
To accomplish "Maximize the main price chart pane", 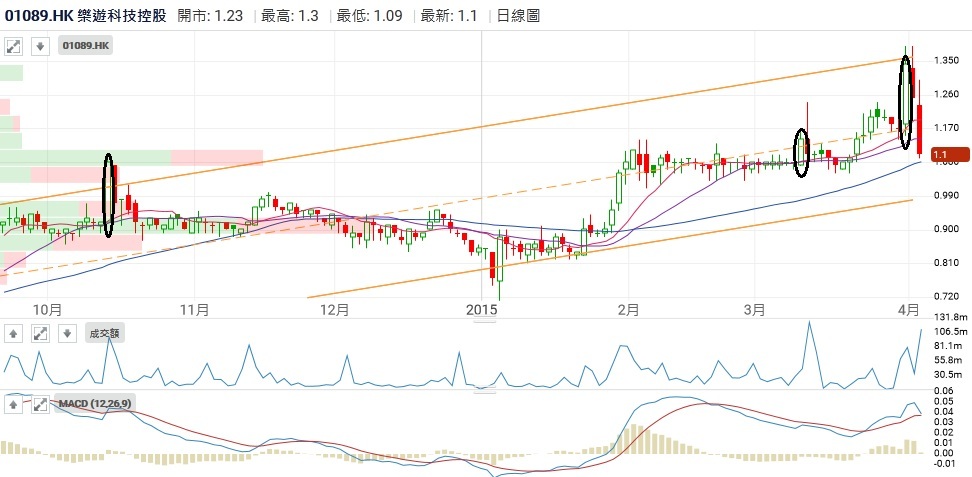I will point(14,46).
